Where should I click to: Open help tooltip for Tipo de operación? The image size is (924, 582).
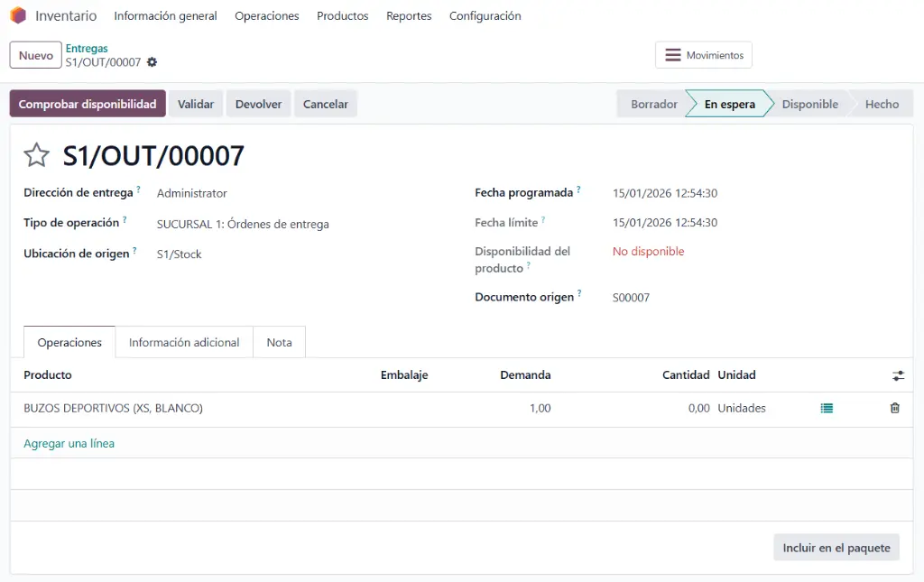click(x=125, y=219)
